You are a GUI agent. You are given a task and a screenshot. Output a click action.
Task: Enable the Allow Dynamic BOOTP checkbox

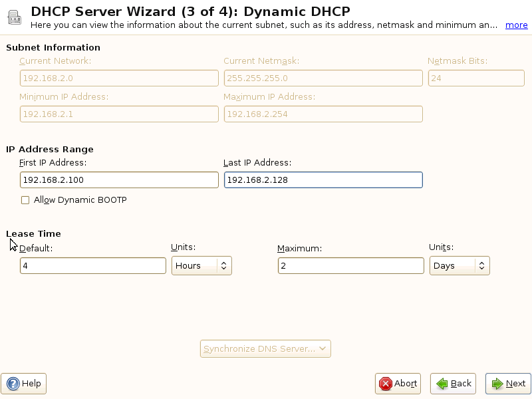click(25, 200)
